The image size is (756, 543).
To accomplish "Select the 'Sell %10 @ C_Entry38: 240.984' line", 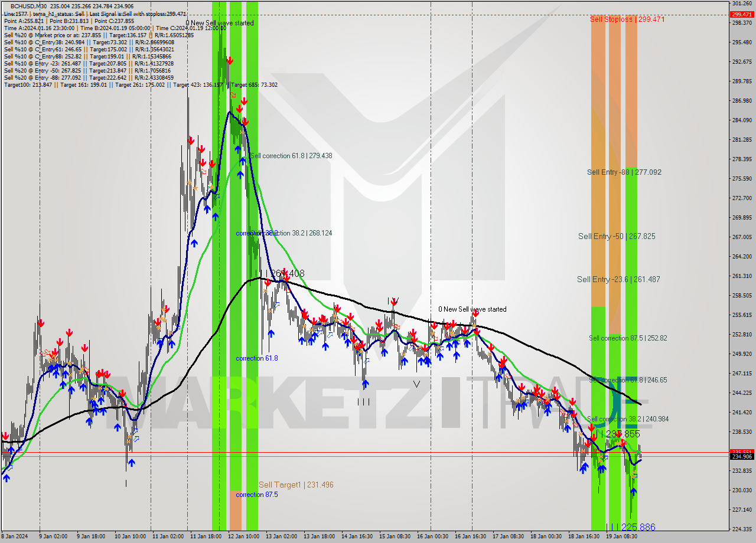I will [x=89, y=42].
